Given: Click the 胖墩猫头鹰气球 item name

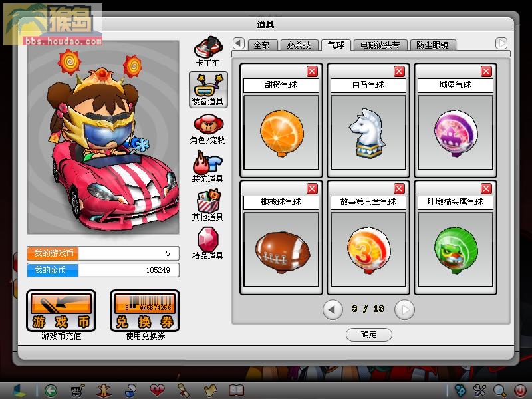Looking at the screenshot, I should (456, 202).
